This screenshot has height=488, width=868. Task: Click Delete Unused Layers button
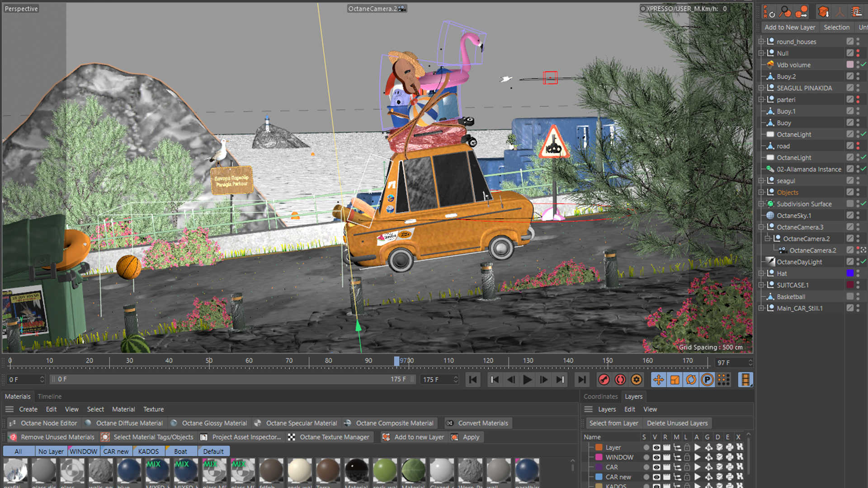point(677,423)
